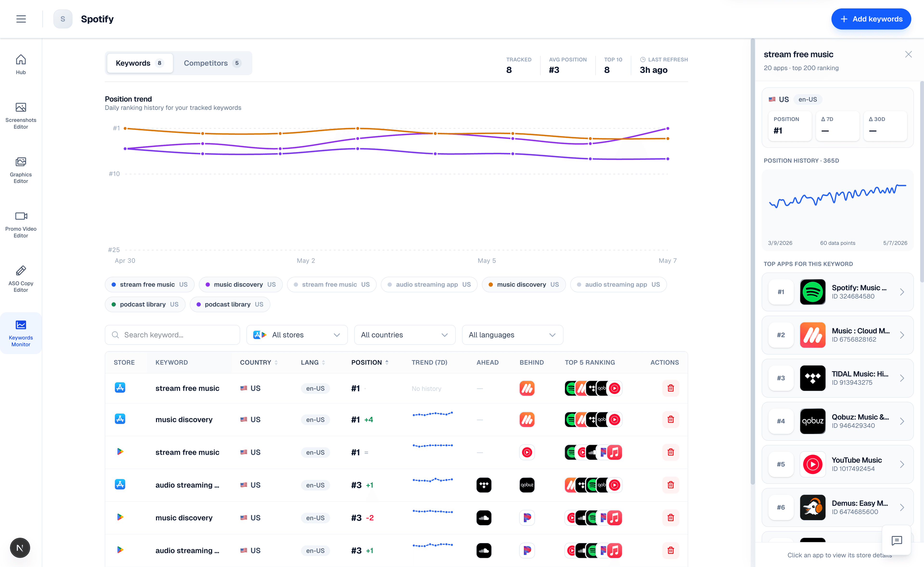This screenshot has height=567, width=924.
Task: Open the Hub sidebar icon
Action: [21, 64]
